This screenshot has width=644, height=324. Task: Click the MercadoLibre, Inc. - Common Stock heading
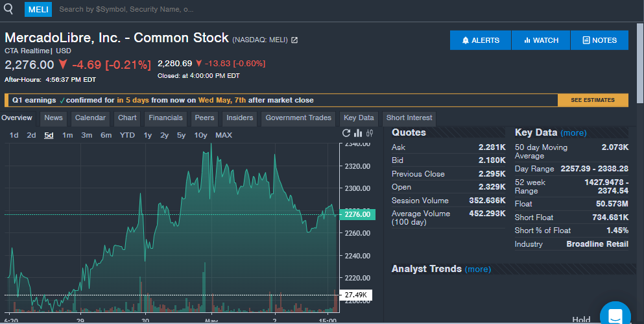[117, 38]
